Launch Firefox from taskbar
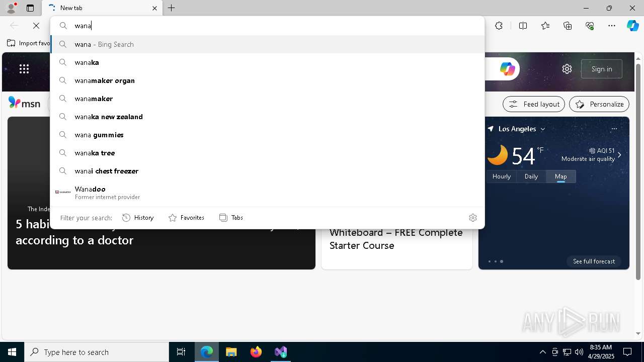The height and width of the screenshot is (362, 644). (256, 352)
